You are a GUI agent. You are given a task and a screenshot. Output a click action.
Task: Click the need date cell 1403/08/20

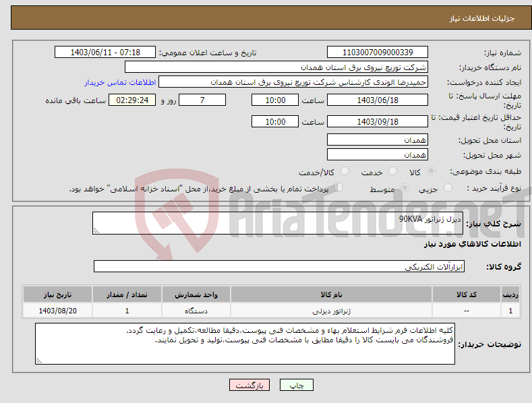(58, 311)
